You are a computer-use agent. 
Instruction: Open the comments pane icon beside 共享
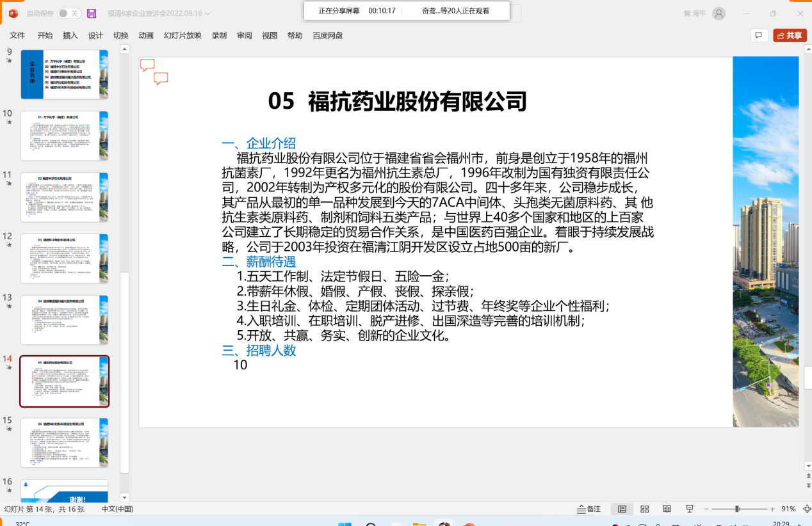pos(758,36)
